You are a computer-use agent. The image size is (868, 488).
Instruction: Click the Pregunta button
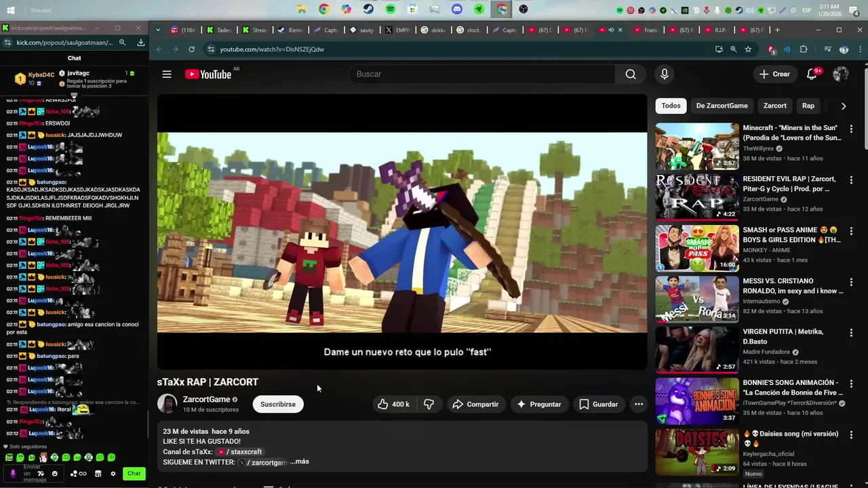click(x=539, y=404)
